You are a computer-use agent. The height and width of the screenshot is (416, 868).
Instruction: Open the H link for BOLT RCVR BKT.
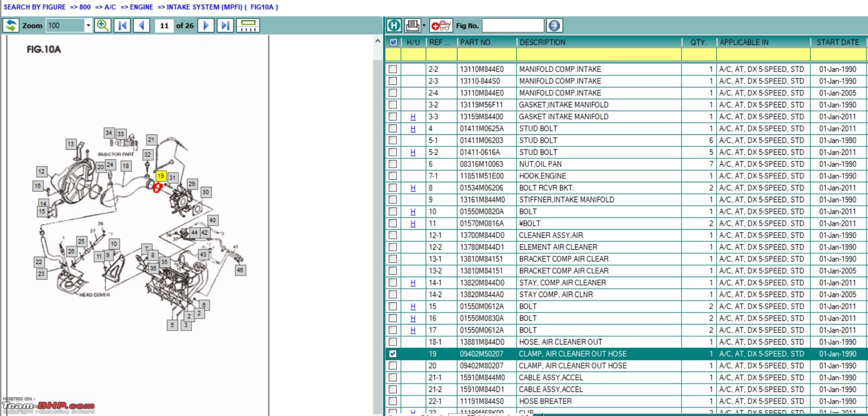click(x=413, y=188)
